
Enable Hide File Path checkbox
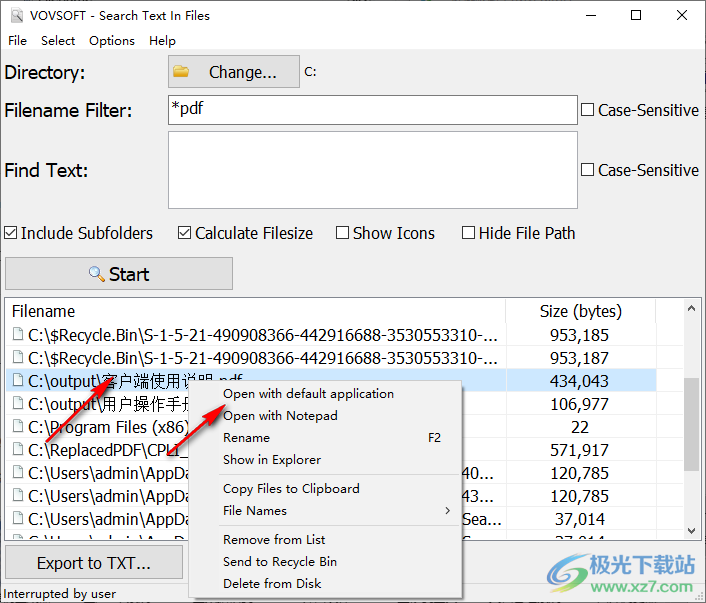[519, 233]
